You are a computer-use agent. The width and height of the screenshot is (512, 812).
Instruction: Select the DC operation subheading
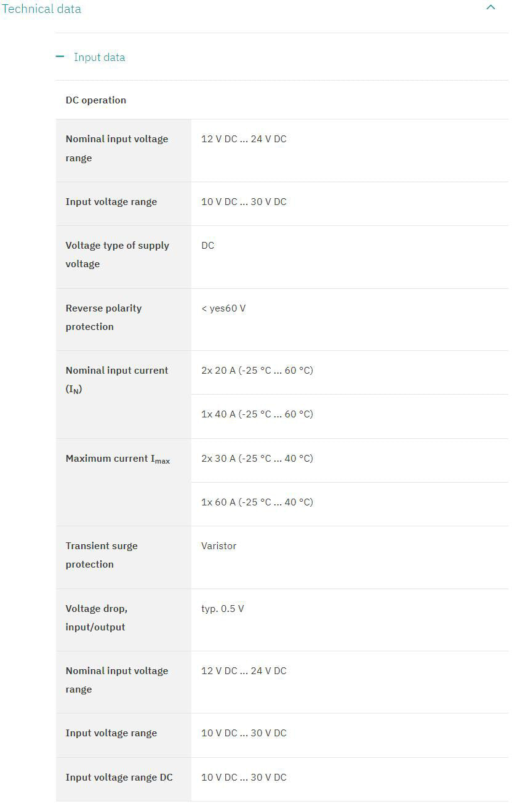[x=96, y=100]
